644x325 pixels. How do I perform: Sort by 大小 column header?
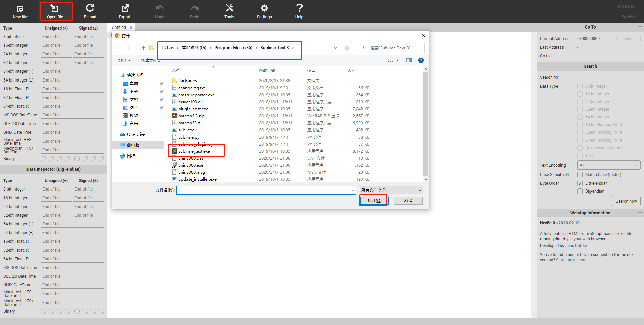click(352, 71)
